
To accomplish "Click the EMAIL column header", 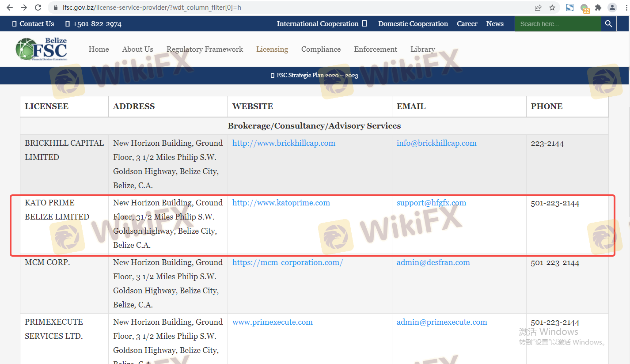I will click(x=459, y=106).
